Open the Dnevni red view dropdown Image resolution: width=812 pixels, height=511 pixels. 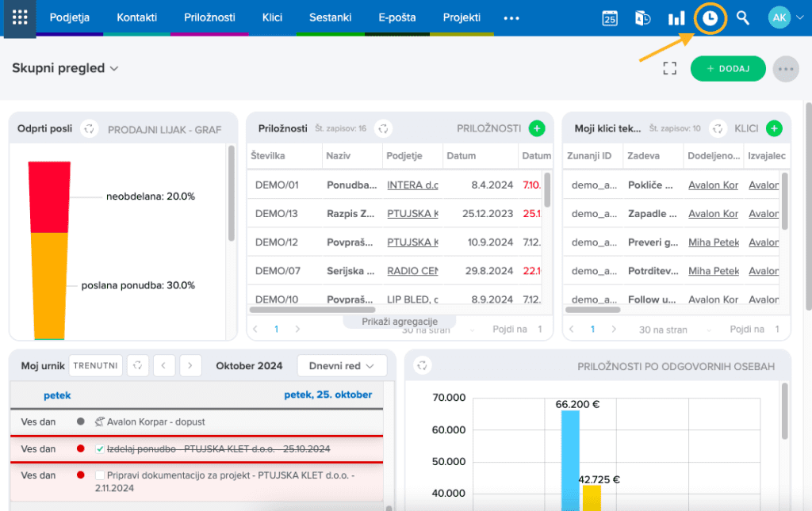pyautogui.click(x=341, y=366)
